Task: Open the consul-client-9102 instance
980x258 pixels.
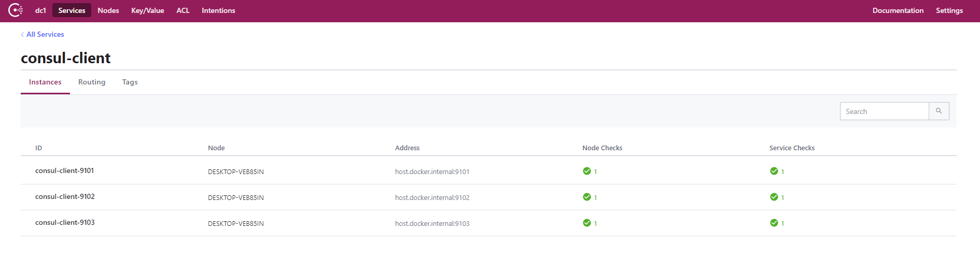Action: [65, 197]
